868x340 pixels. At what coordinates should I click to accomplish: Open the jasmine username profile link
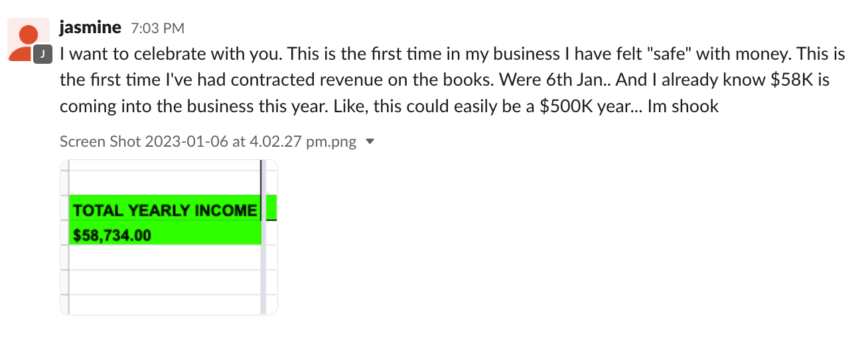[x=90, y=27]
